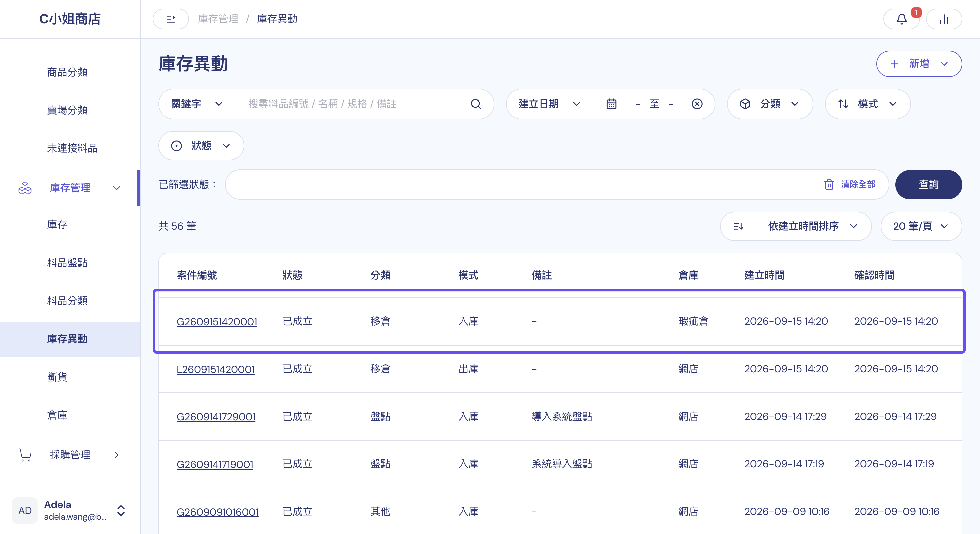The width and height of the screenshot is (980, 534).
Task: Go to 商品分類 in the sidebar
Action: tap(67, 72)
